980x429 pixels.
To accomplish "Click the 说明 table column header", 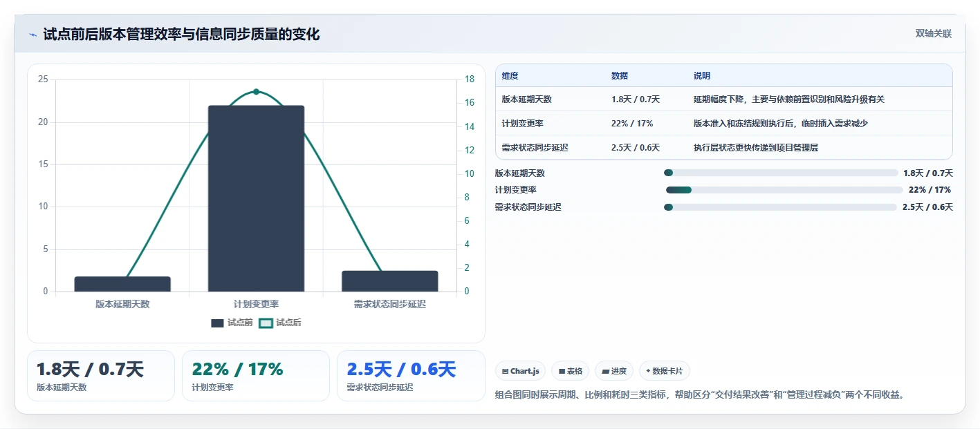I will pyautogui.click(x=702, y=76).
